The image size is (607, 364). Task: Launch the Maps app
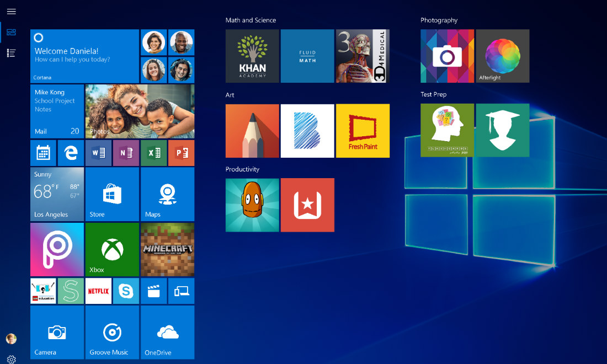click(x=167, y=194)
